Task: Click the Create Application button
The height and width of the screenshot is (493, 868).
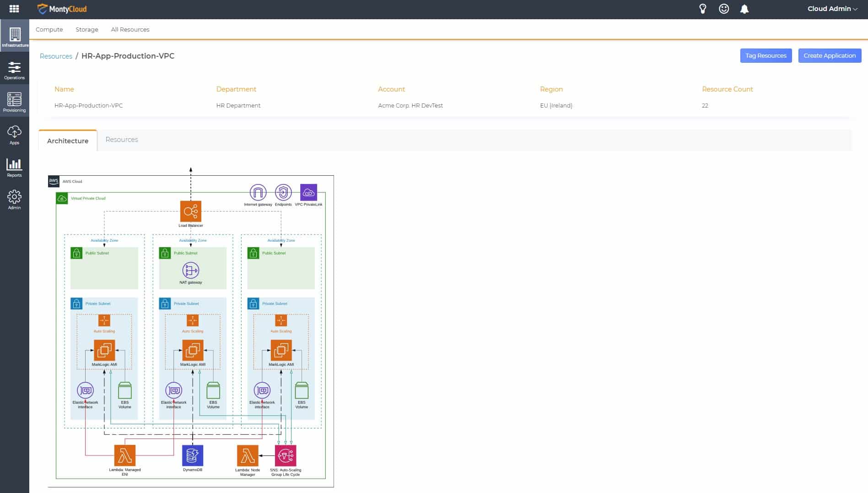Action: click(x=829, y=56)
